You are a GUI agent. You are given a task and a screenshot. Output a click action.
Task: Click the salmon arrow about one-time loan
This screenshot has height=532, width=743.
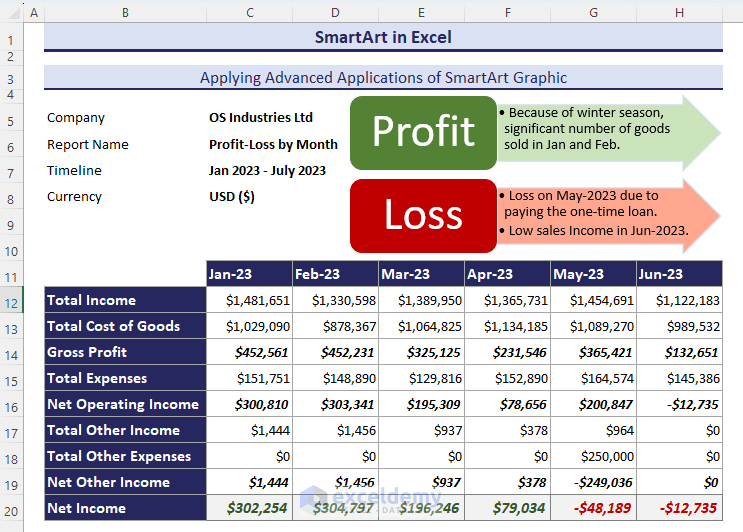pyautogui.click(x=608, y=216)
